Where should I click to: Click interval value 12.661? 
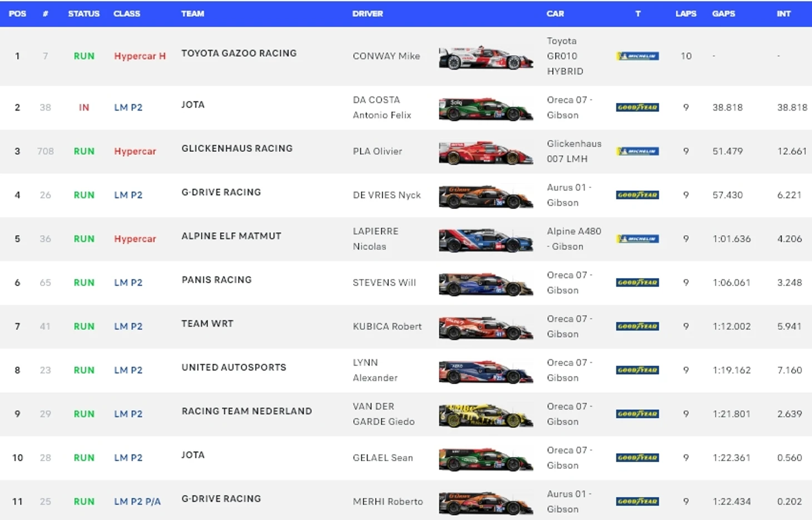point(792,151)
